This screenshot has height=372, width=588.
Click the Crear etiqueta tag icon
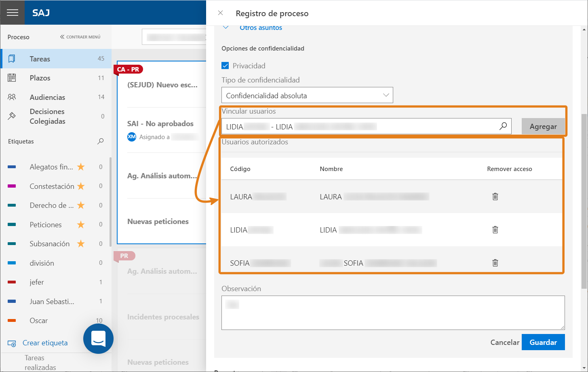click(x=12, y=343)
